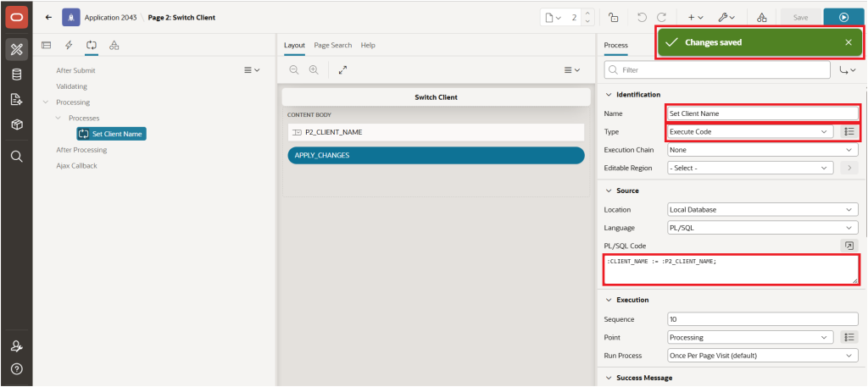Open the Create plus menu
The image size is (868, 387).
(695, 18)
